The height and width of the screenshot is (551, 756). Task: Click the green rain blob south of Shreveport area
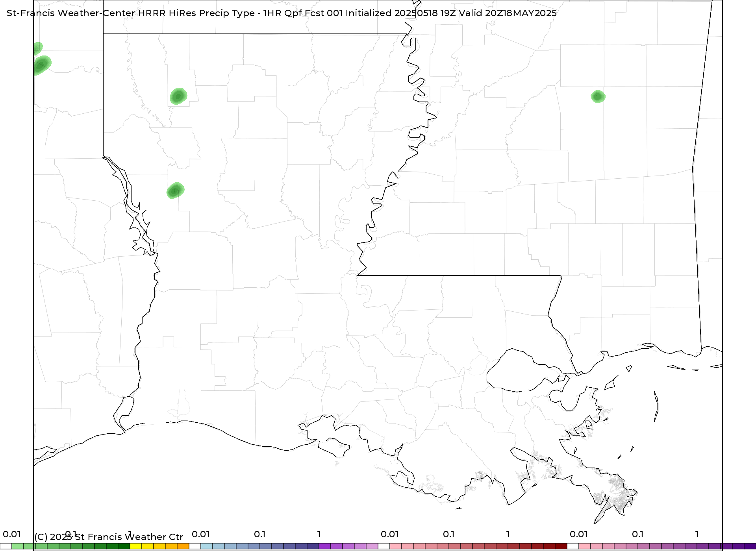176,190
